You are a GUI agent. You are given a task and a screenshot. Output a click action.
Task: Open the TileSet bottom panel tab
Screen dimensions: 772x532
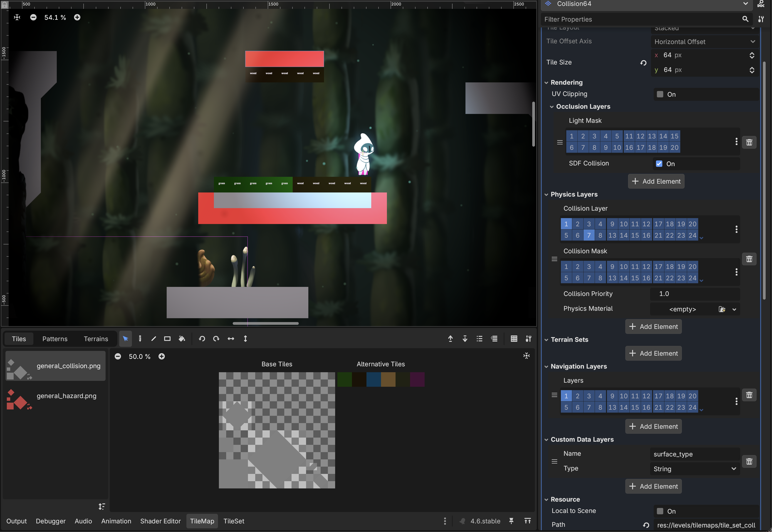pyautogui.click(x=234, y=521)
